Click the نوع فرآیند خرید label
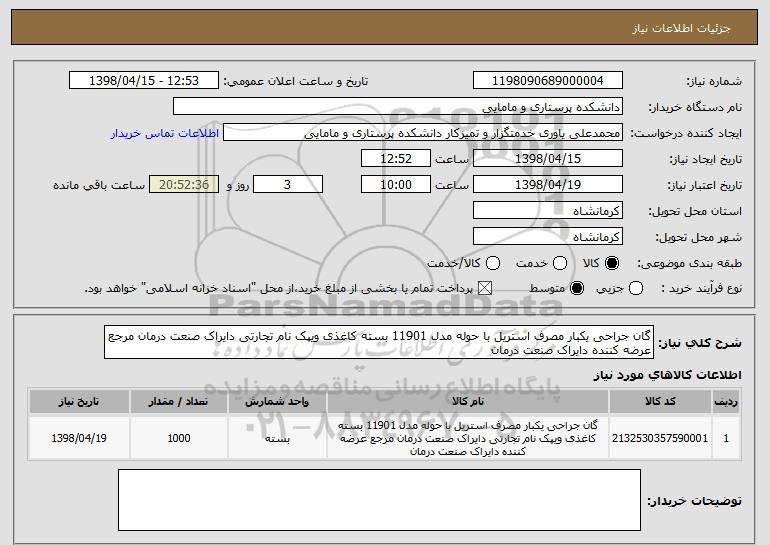 (x=702, y=289)
